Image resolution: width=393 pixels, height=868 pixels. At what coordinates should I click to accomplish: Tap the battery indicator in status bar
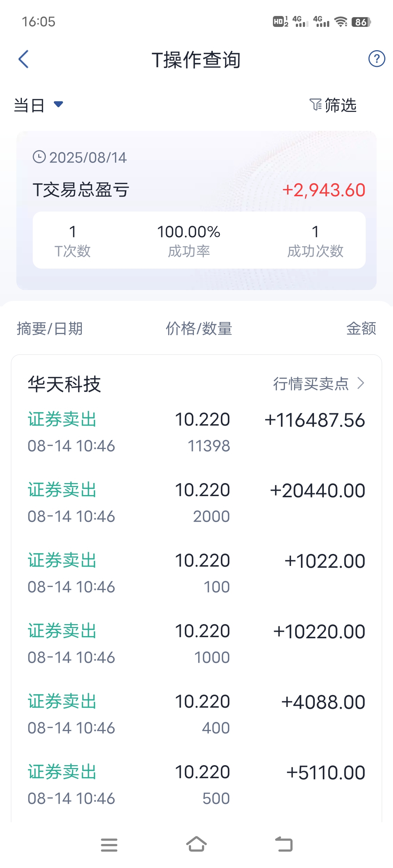361,22
